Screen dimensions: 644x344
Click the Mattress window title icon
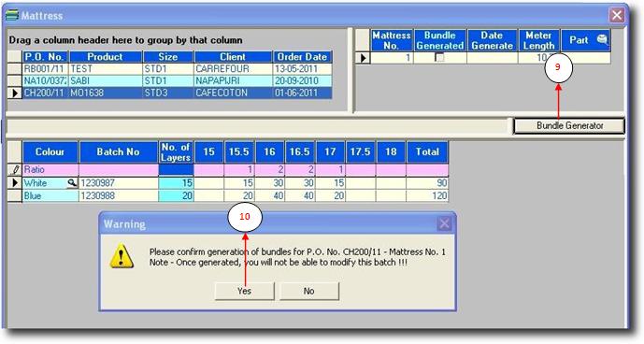click(x=12, y=16)
